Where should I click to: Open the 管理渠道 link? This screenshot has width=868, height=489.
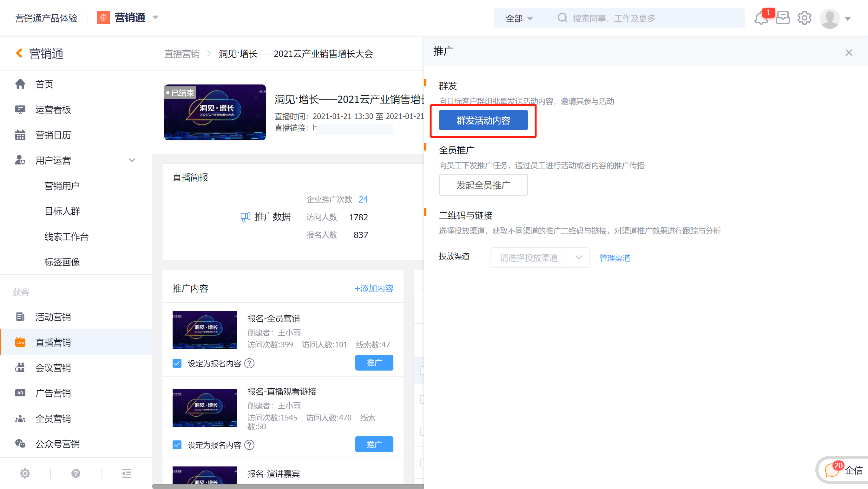[615, 258]
